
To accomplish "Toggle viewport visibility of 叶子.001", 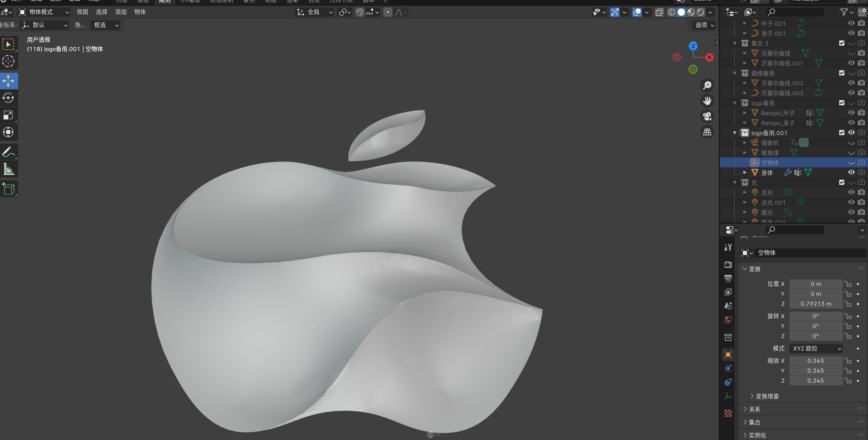I will tap(851, 23).
